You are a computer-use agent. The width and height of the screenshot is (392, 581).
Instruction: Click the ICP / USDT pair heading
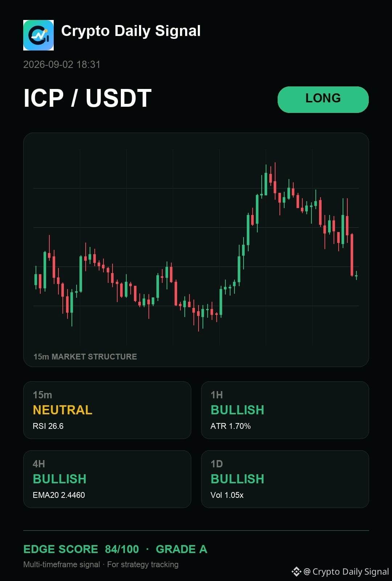point(87,98)
